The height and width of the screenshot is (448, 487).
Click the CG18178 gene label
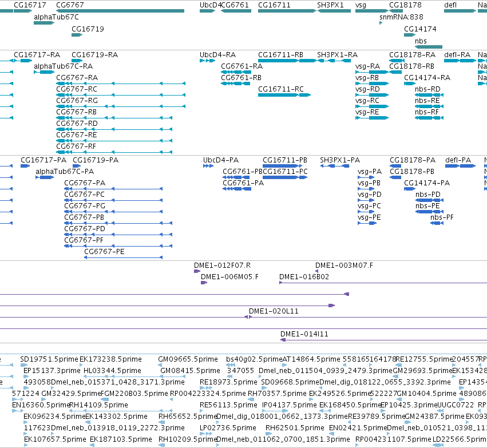click(x=405, y=5)
